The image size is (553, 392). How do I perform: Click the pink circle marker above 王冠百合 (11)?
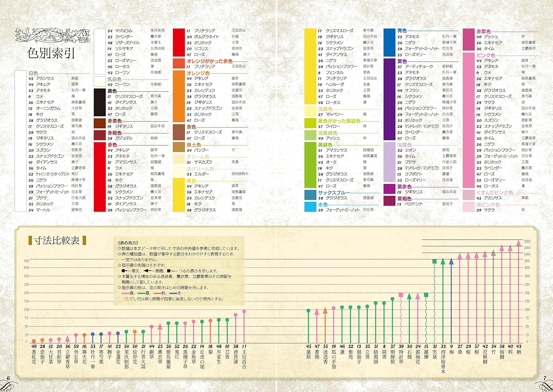click(244, 312)
